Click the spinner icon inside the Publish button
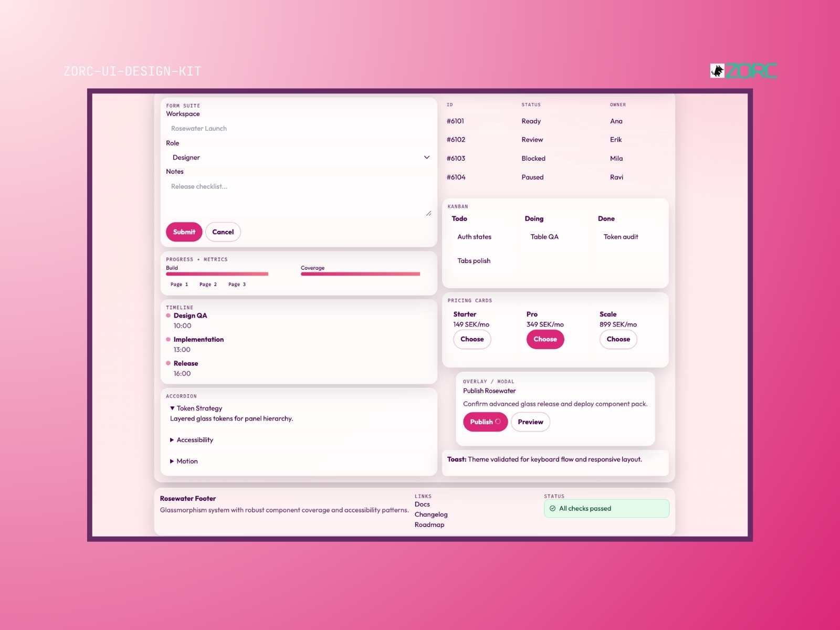The image size is (840, 630). pyautogui.click(x=498, y=422)
